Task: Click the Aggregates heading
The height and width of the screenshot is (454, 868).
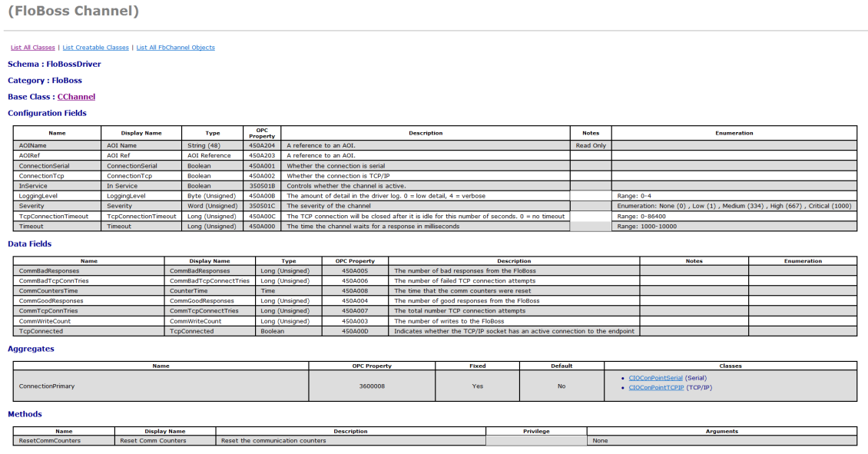Action: click(x=31, y=350)
